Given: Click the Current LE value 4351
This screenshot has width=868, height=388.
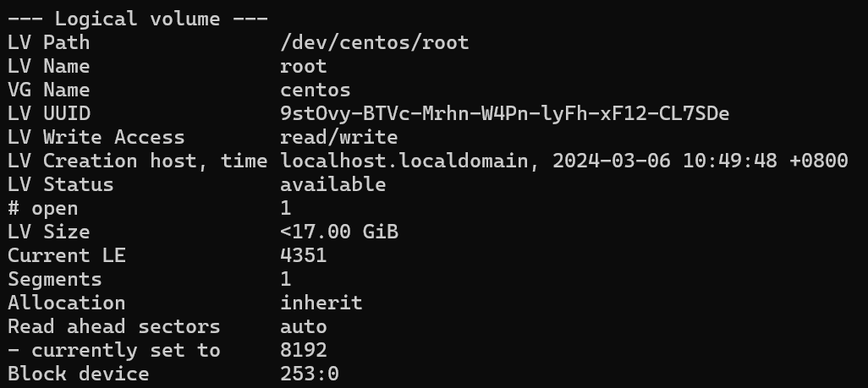Looking at the screenshot, I should coord(304,256).
